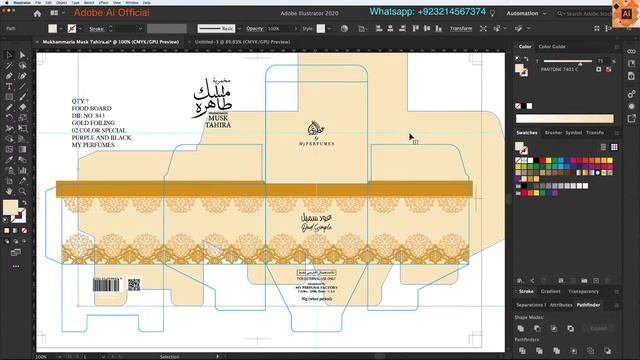This screenshot has width=640, height=360.
Task: Open the stroke color dropdown in control bar
Action: [x=80, y=29]
